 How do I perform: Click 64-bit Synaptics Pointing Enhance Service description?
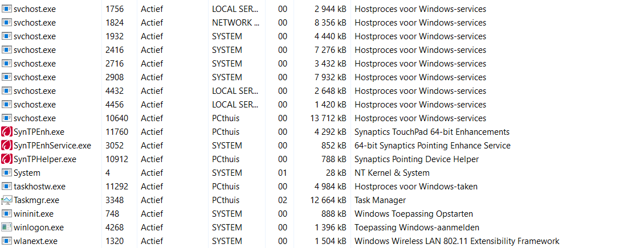(x=433, y=146)
